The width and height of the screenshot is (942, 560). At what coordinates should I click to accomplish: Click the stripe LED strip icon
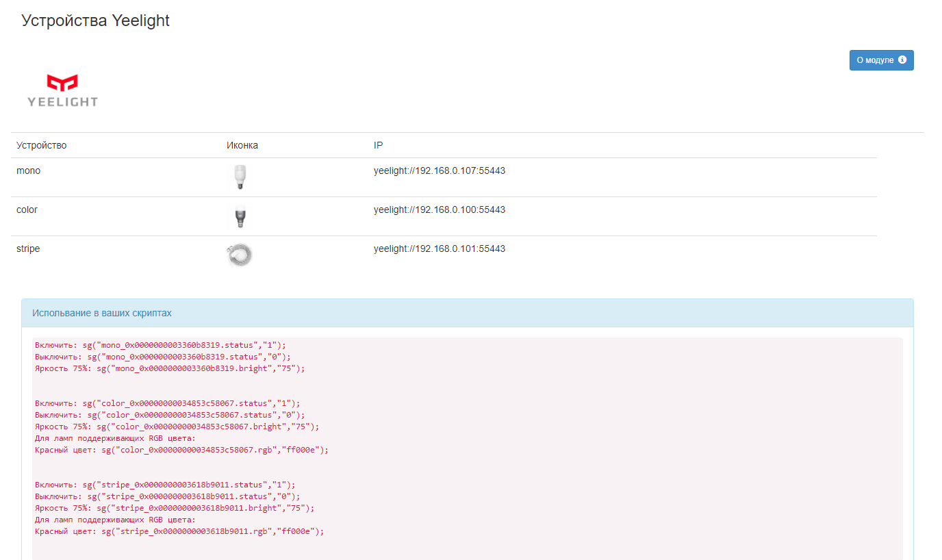240,255
